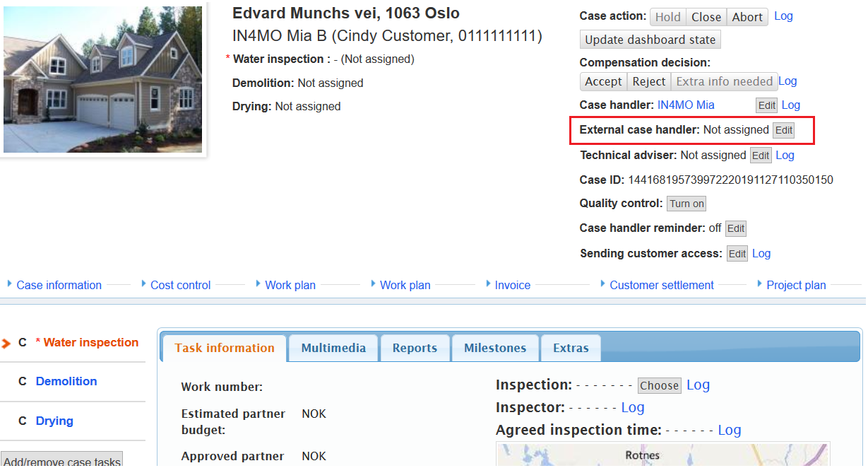The width and height of the screenshot is (868, 468).
Task: Turn on Quality control
Action: 686,204
